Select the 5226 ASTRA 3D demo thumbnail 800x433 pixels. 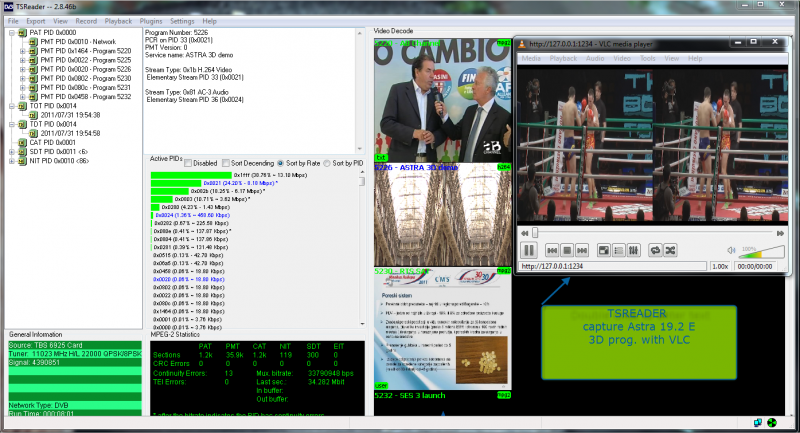[x=442, y=215]
